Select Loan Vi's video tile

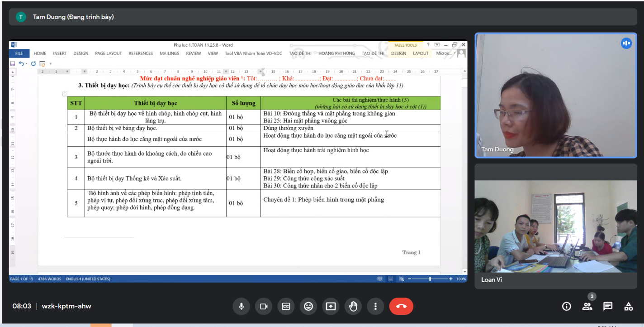555,226
